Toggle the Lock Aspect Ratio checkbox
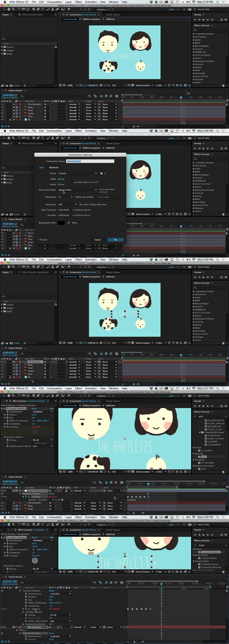The width and height of the screenshot is (229, 644). [x=73, y=181]
